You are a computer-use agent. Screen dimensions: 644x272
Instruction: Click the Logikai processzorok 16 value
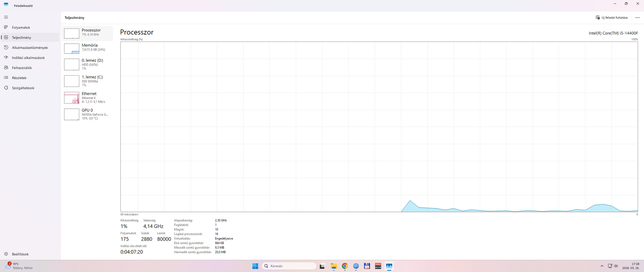[216, 234]
